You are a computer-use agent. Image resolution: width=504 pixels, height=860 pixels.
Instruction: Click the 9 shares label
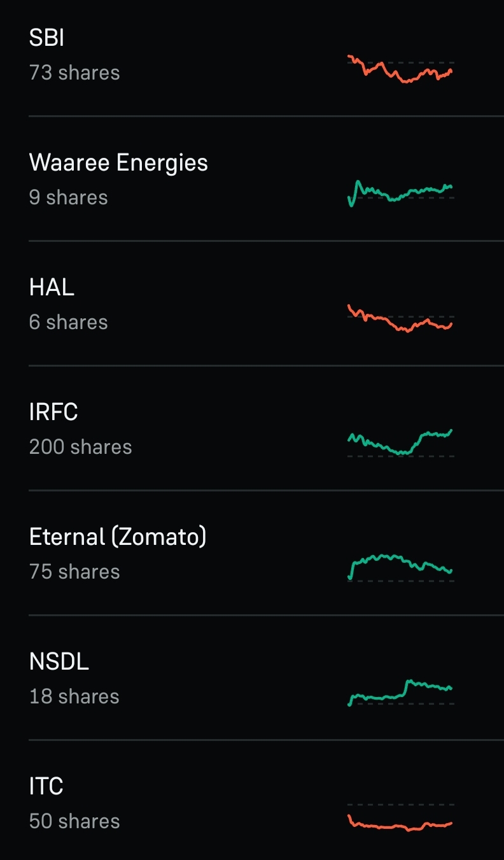click(x=69, y=197)
